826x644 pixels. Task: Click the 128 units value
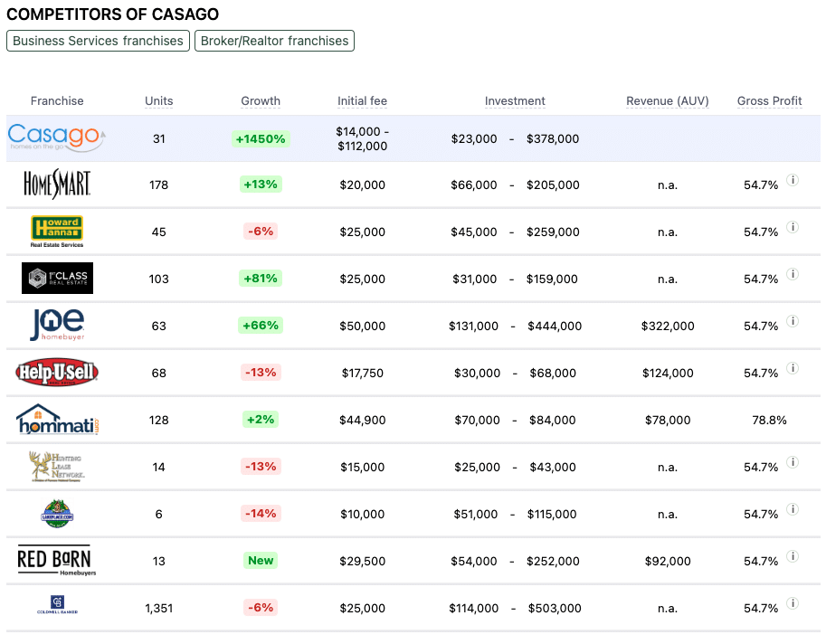pyautogui.click(x=158, y=420)
